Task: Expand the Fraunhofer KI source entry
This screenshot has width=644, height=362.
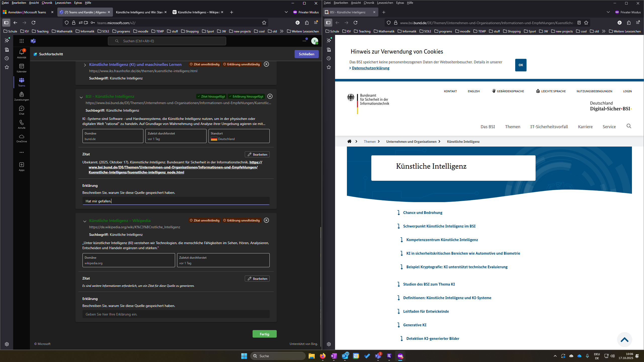Action: click(85, 65)
